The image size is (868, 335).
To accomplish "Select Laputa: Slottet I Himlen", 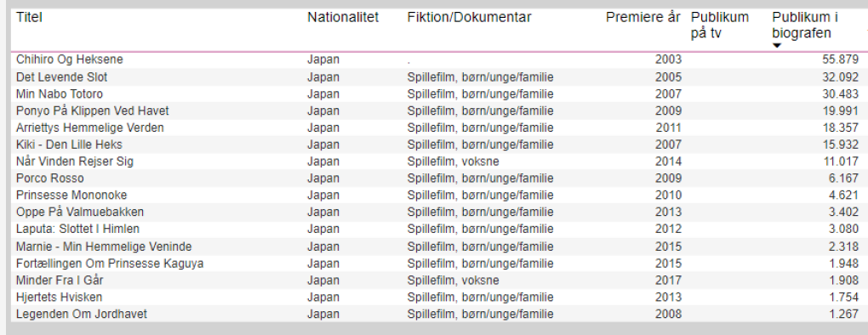I will [77, 229].
